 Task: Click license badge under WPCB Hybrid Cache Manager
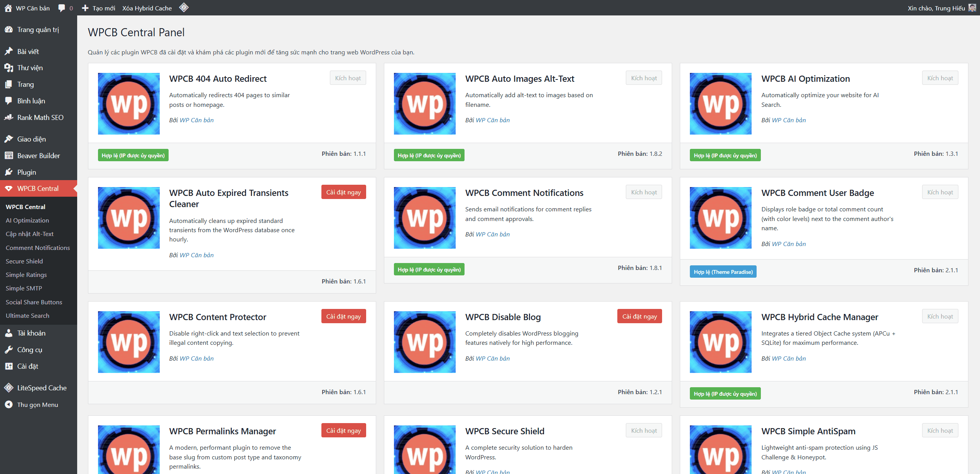[x=725, y=394]
